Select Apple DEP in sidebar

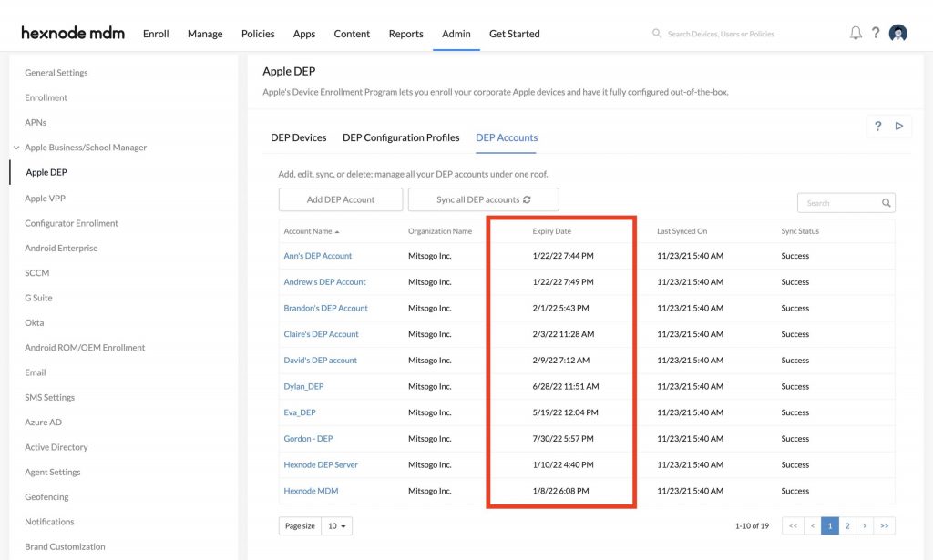point(46,173)
